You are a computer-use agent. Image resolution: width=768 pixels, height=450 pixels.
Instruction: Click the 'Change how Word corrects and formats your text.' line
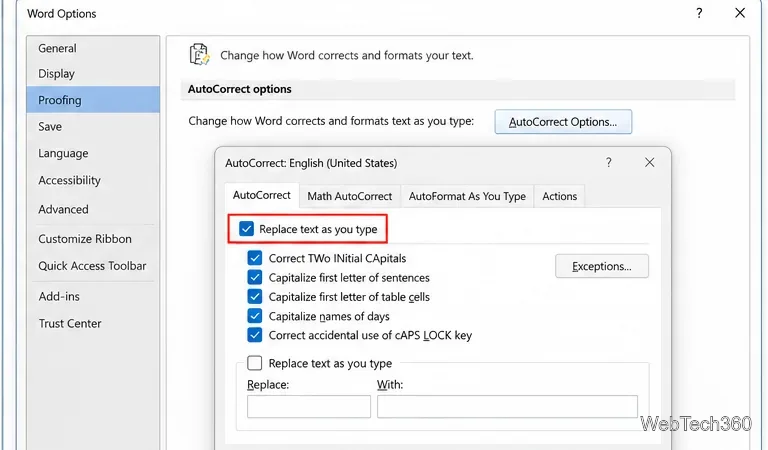(347, 55)
